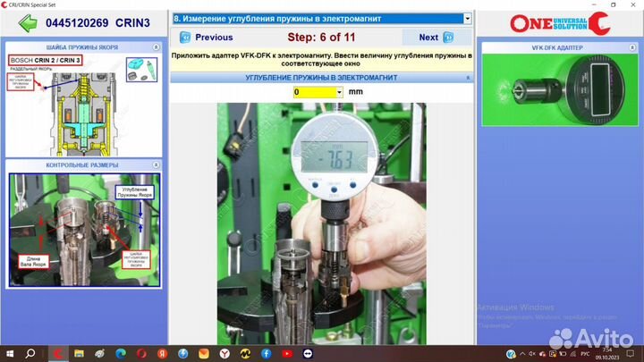This screenshot has width=644, height=362.
Task: Click the ONE Universal Solution logo
Action: [x=556, y=23]
